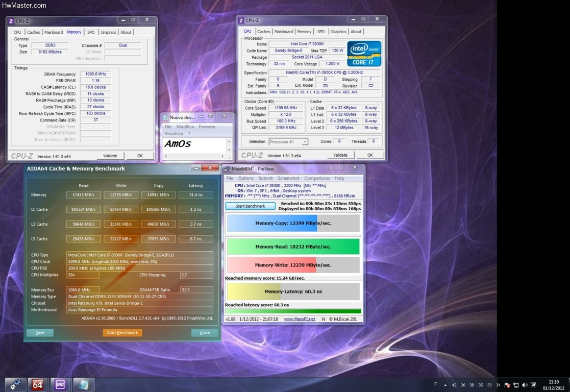Click Validate in right CPU-Z window

click(340, 155)
